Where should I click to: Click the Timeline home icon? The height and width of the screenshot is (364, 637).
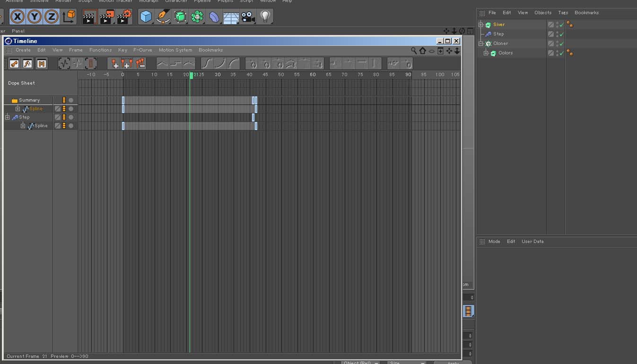point(423,51)
